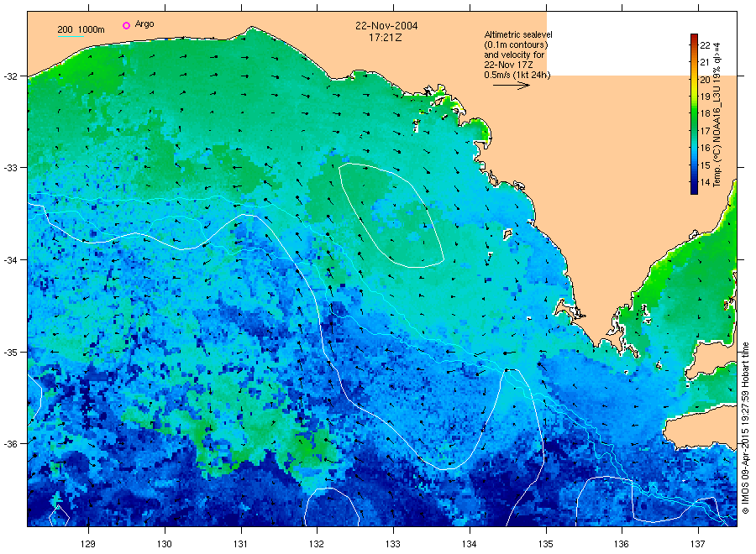Click the Altimetric sealevel legend text
Viewport: 756px width, 554px height.
518,34
